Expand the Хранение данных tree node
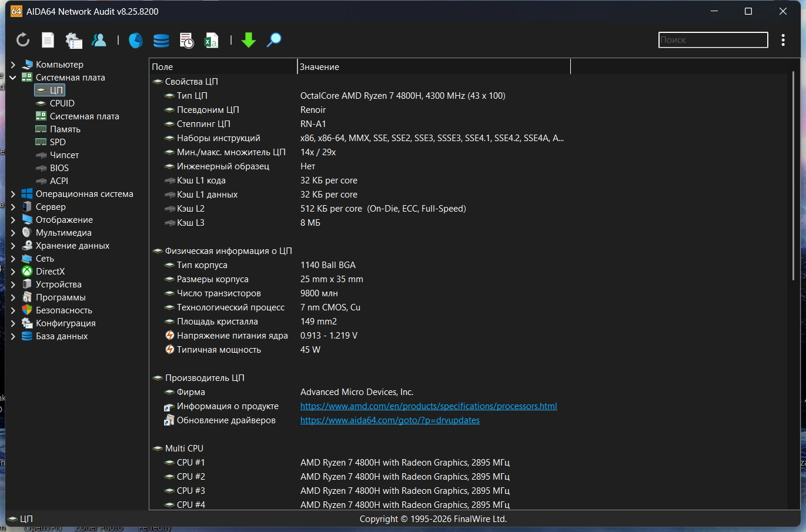This screenshot has width=806, height=532. [x=13, y=246]
